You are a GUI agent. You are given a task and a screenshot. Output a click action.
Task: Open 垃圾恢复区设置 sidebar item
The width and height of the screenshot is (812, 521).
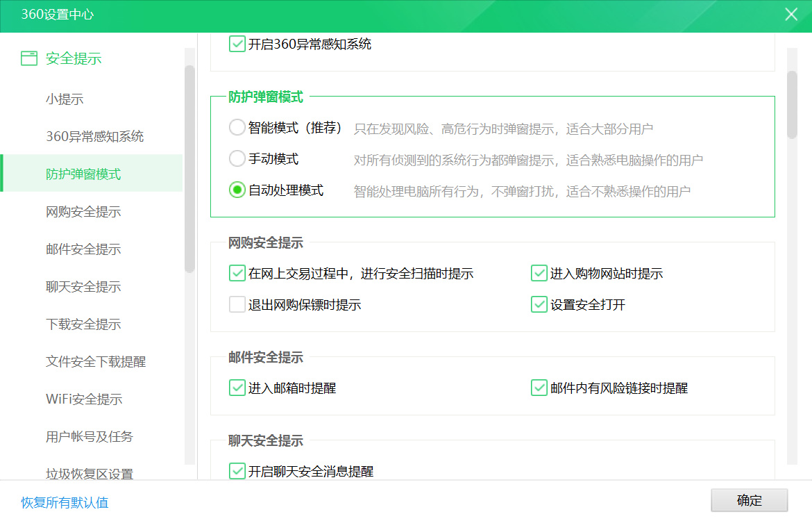coord(90,473)
